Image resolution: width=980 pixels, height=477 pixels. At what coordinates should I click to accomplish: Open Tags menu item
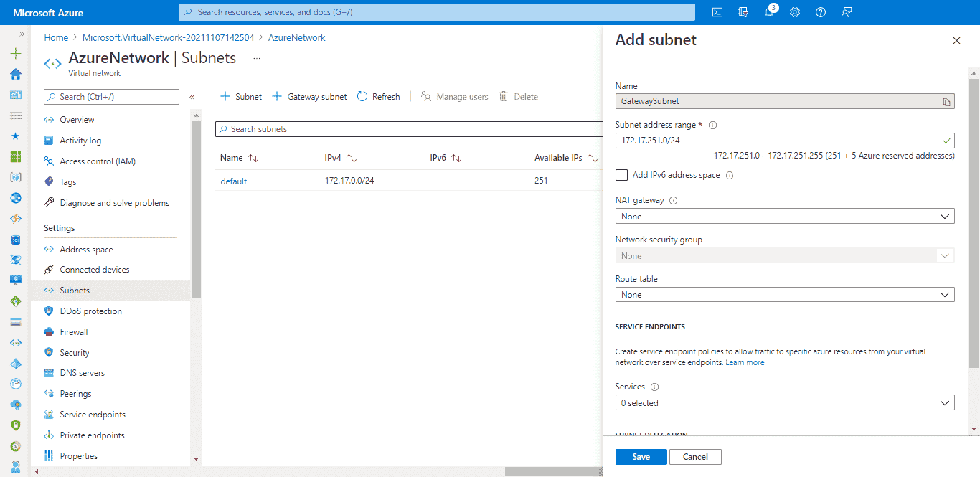coord(68,182)
